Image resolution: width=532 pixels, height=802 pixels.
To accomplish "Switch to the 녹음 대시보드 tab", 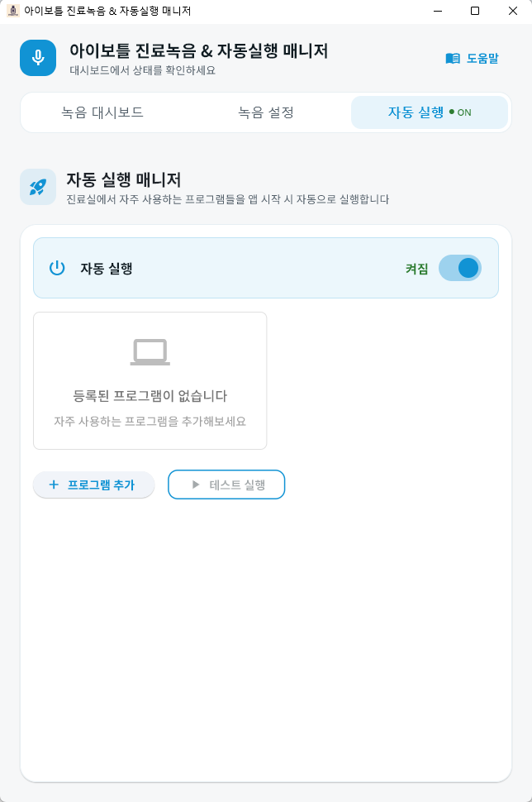I will click(x=102, y=112).
